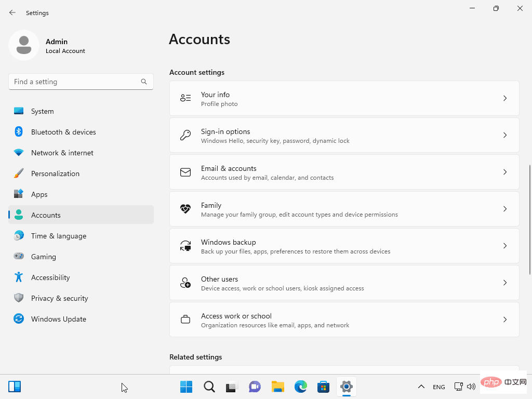Click the Privacy & security shield icon
Viewport: 532px width, 399px height.
pos(19,298)
